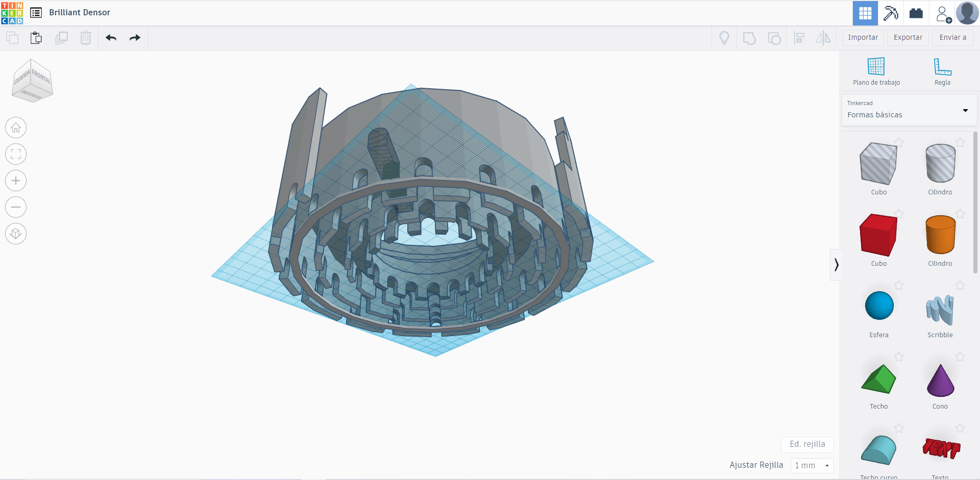
Task: Open the Formas básicas shapes dropdown
Action: (x=909, y=110)
